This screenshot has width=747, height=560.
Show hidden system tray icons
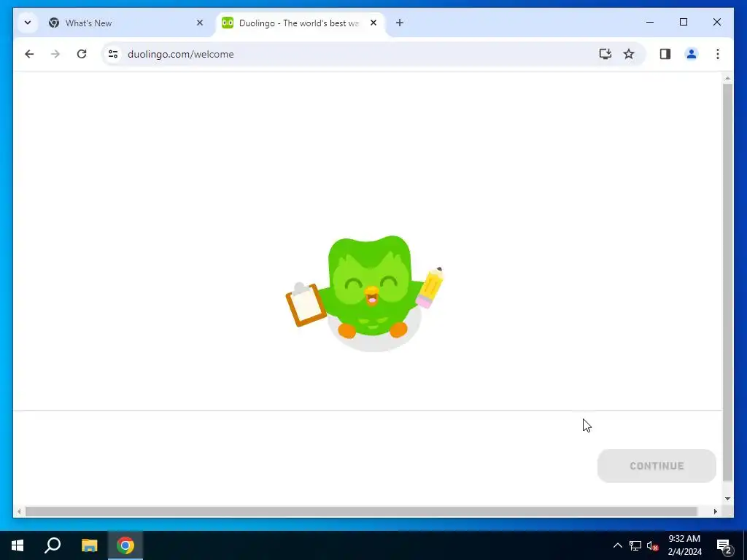617,545
